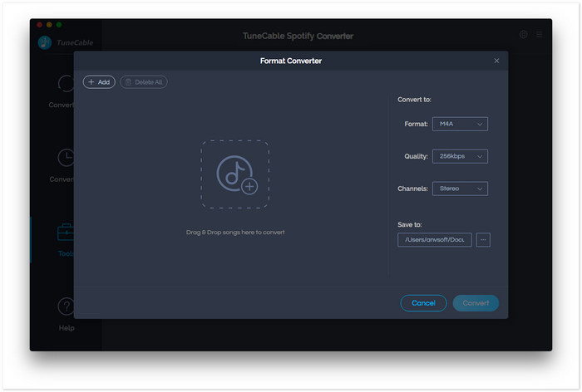Click the 'Drag & Drop songs here to convert' text
This screenshot has height=392, width=582.
[x=235, y=233]
